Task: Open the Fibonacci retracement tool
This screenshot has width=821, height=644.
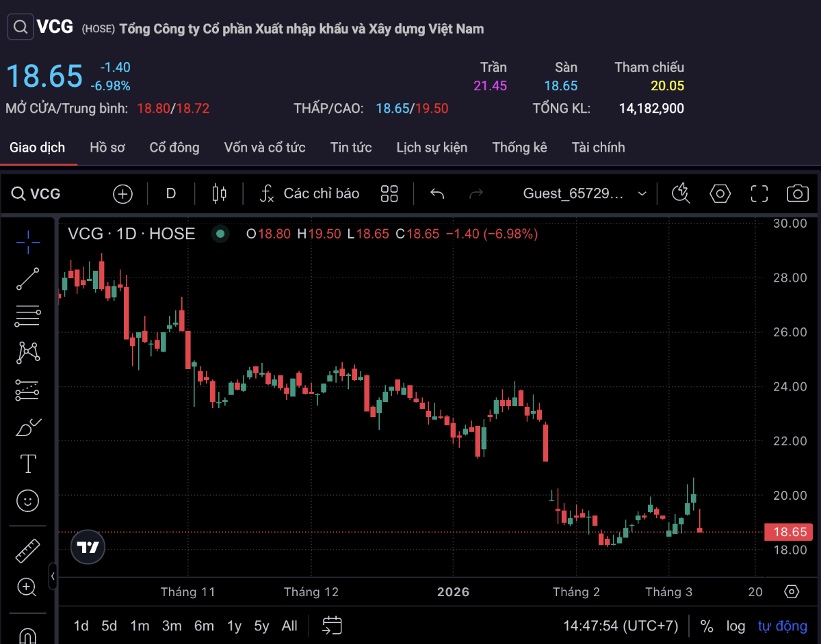Action: pos(27,315)
